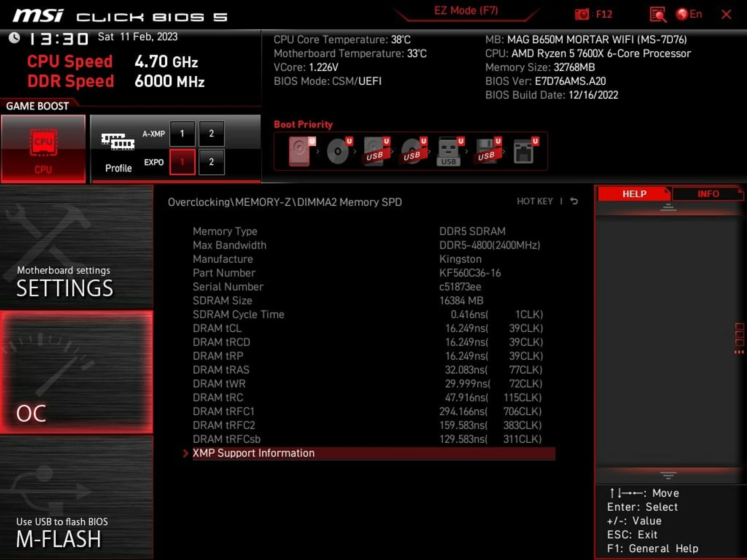Select the hard disk boot device icon
This screenshot has height=560, width=747.
[302, 151]
